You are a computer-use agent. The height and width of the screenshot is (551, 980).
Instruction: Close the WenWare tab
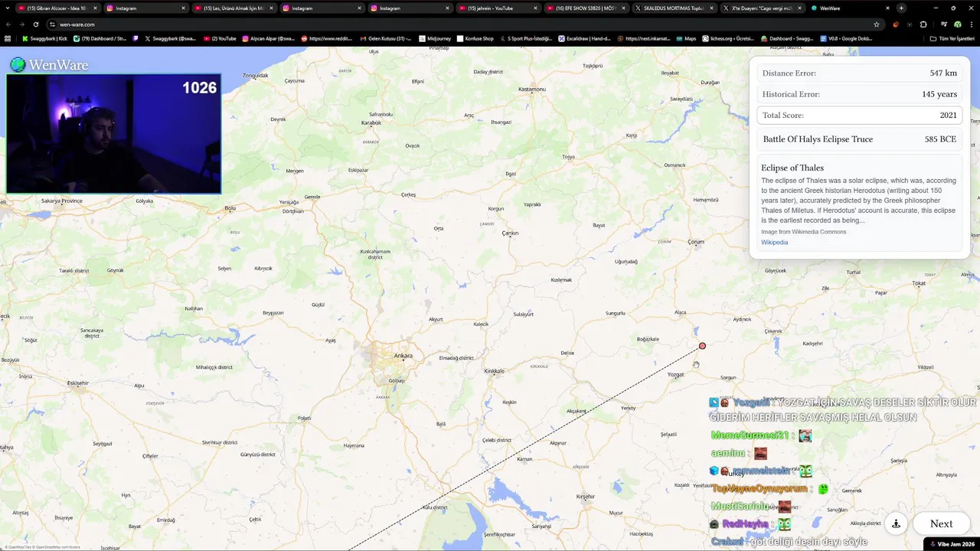click(887, 8)
